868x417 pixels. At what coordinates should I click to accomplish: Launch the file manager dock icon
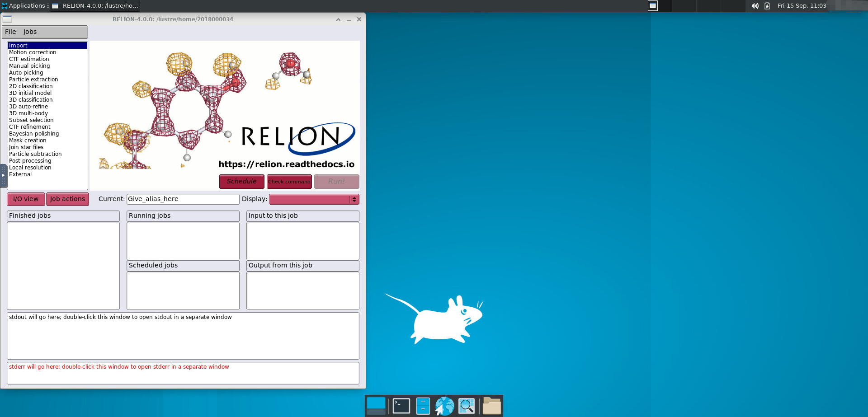tap(423, 406)
